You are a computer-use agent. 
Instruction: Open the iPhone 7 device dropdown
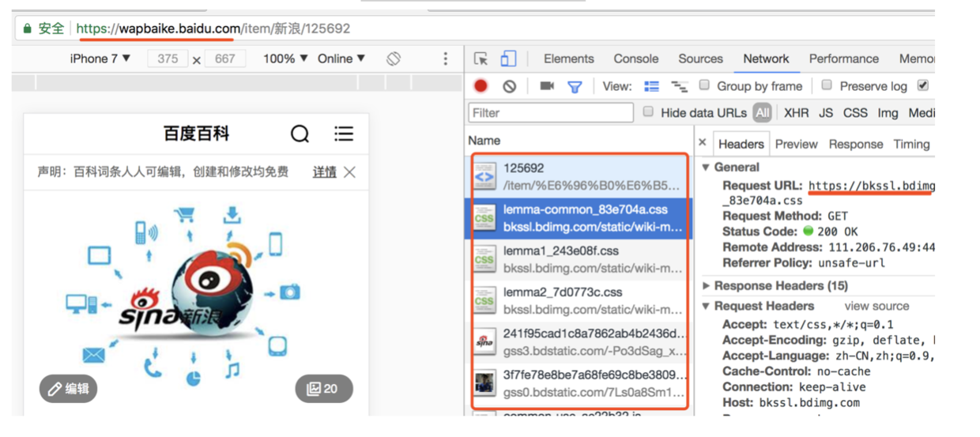pyautogui.click(x=100, y=58)
